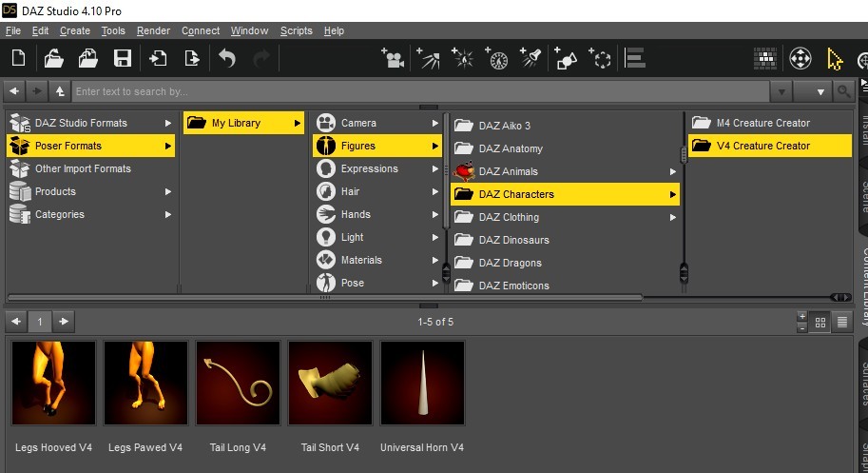Select the Figures folder
The width and height of the screenshot is (868, 473).
(377, 146)
